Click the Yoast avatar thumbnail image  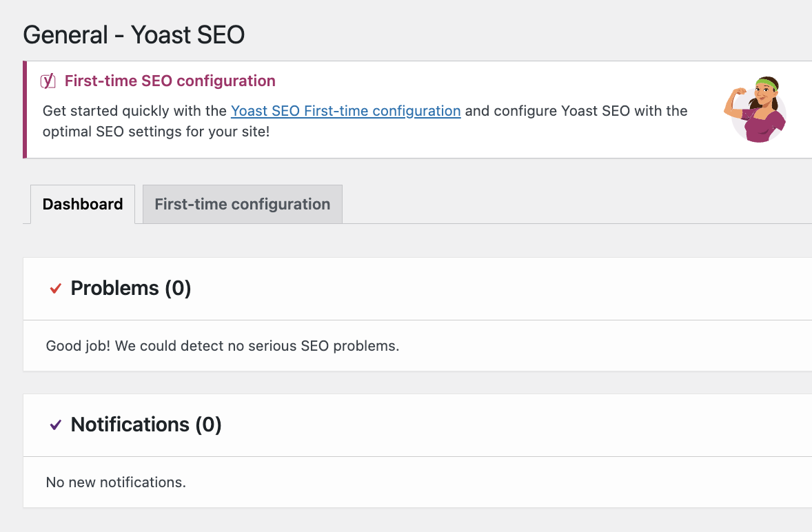pyautogui.click(x=755, y=110)
